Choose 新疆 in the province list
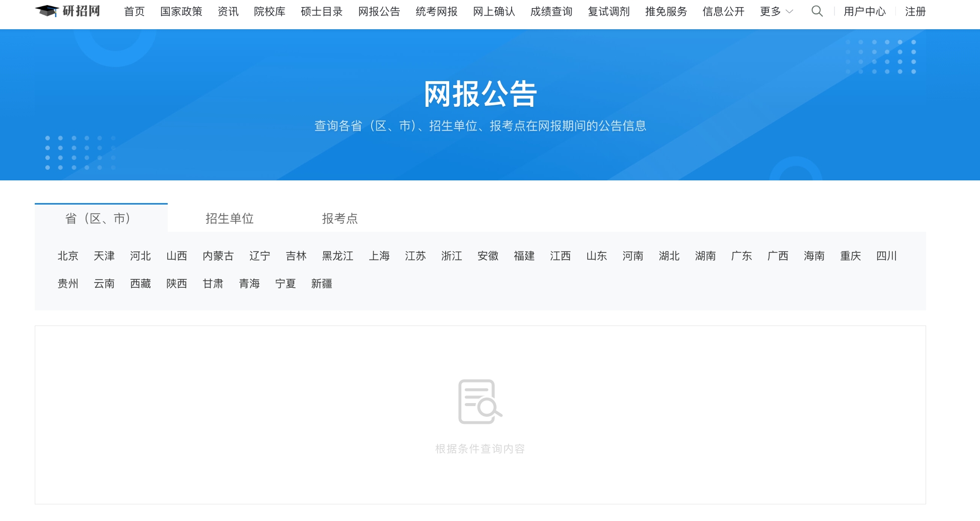 point(321,284)
